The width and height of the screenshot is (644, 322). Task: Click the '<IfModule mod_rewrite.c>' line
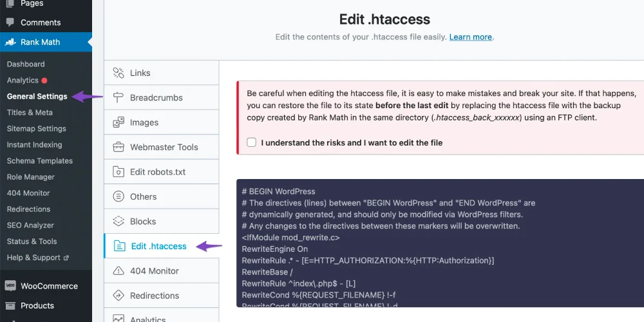(291, 238)
